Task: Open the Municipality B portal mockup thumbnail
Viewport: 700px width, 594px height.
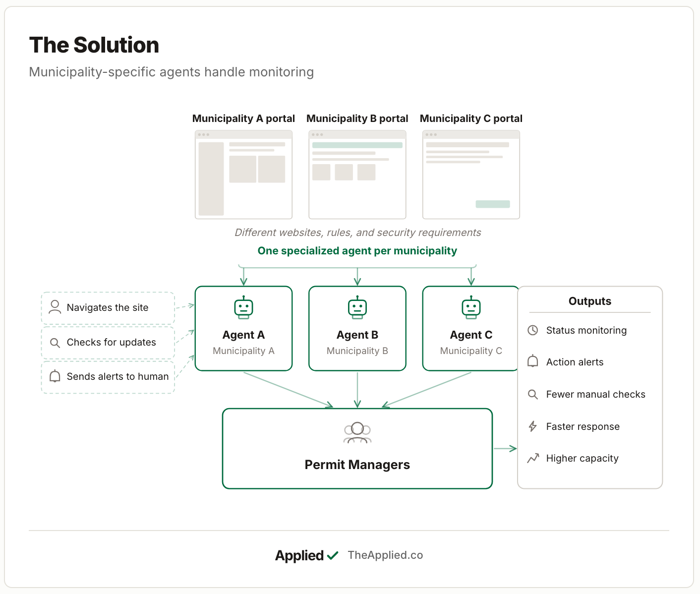Action: click(x=357, y=175)
